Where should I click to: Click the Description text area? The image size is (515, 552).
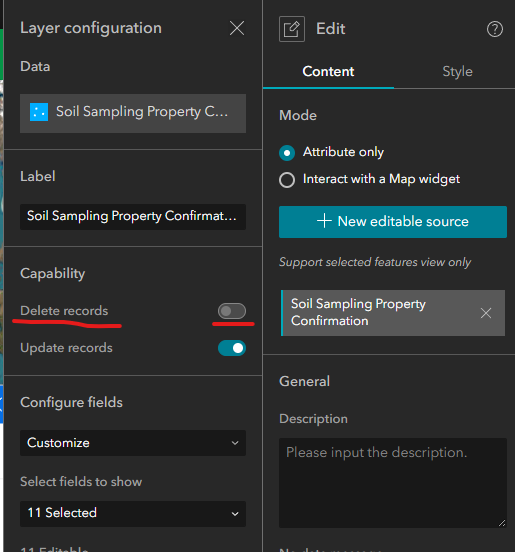393,483
